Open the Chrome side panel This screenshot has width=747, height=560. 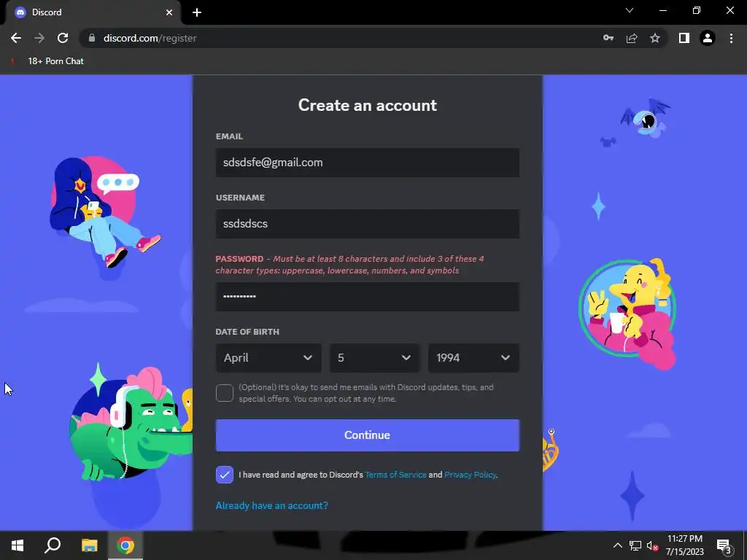pyautogui.click(x=684, y=38)
